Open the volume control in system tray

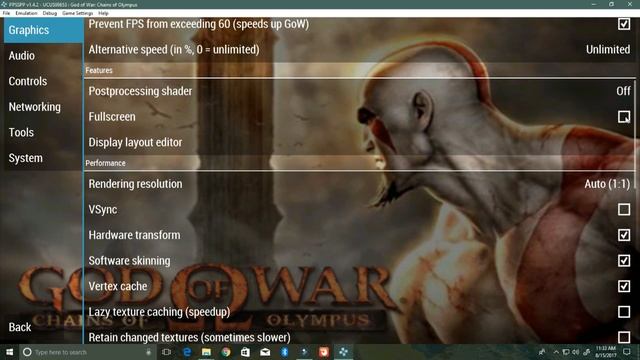click(576, 352)
